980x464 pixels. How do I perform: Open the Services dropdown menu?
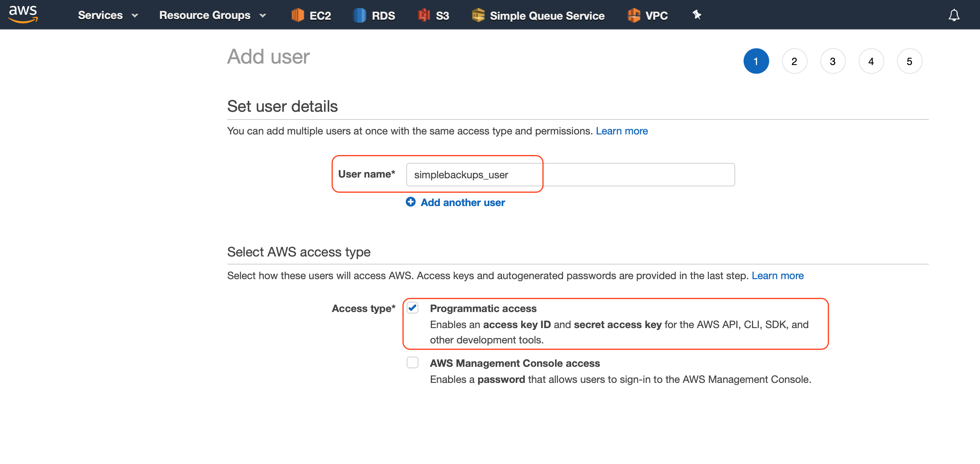100,15
